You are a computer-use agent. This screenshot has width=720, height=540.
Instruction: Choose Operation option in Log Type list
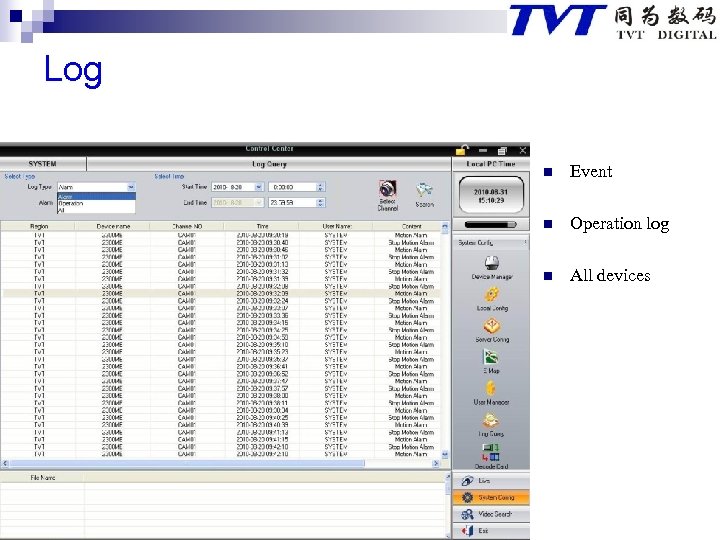click(96, 203)
